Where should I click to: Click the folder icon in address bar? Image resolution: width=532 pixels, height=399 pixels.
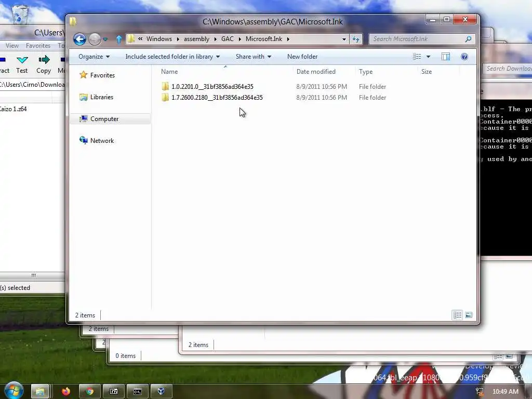pyautogui.click(x=131, y=39)
